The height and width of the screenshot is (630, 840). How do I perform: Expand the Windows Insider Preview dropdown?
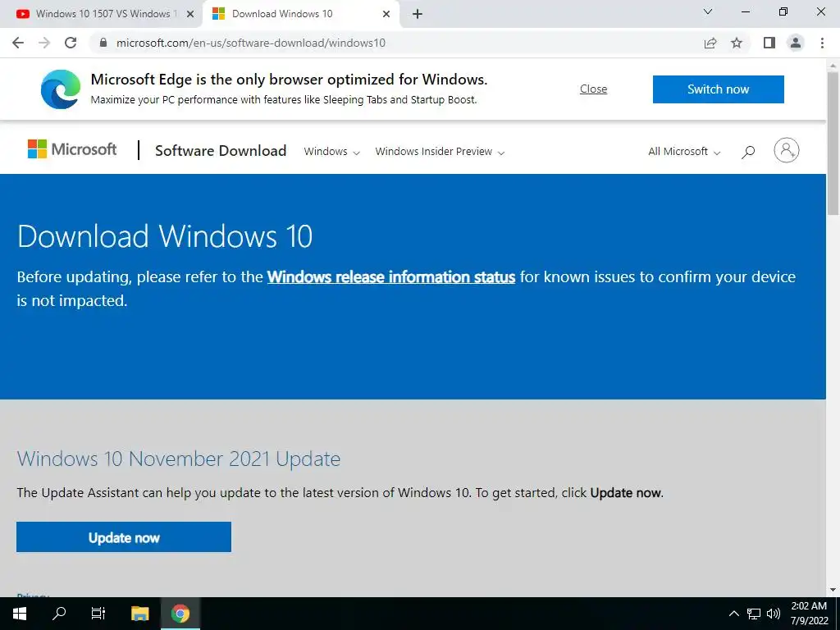pyautogui.click(x=440, y=152)
